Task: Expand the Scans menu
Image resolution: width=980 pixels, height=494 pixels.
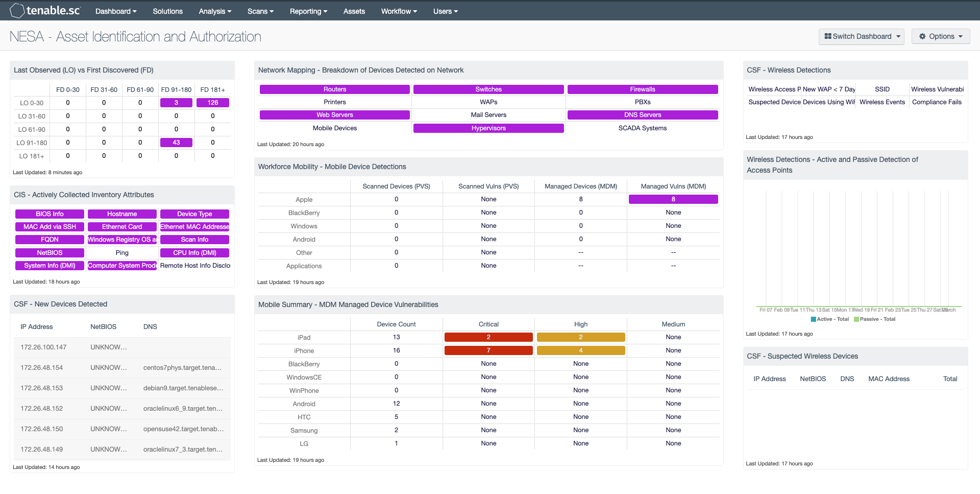Action: click(260, 11)
